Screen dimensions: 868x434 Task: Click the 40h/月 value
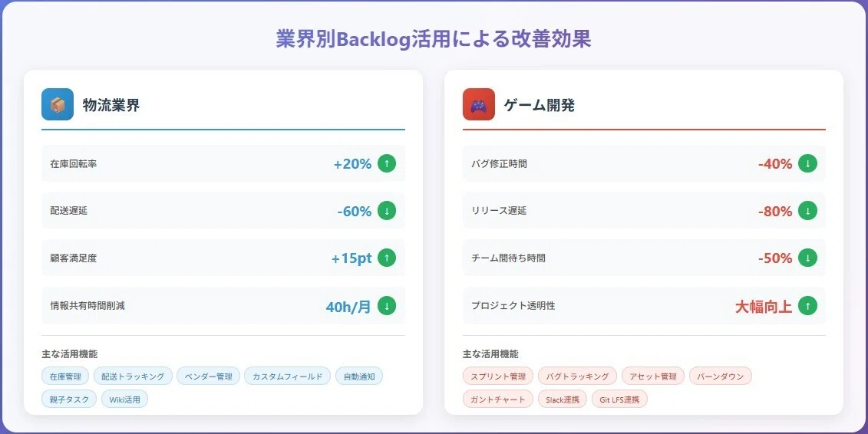(x=348, y=307)
